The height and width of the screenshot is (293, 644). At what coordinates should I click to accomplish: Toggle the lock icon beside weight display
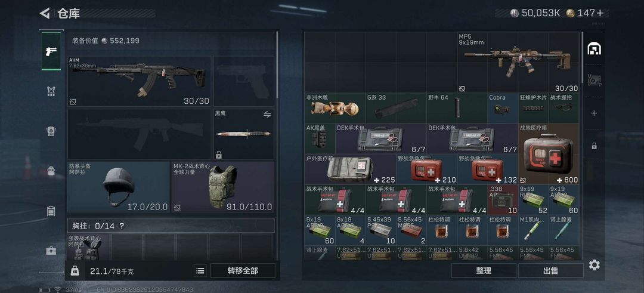(x=75, y=270)
